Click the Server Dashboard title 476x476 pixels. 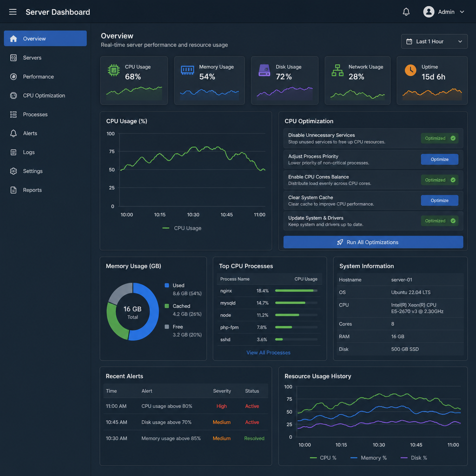[58, 12]
